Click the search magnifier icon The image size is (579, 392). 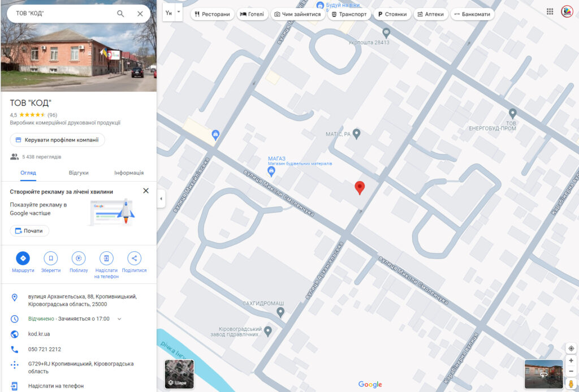click(x=120, y=14)
